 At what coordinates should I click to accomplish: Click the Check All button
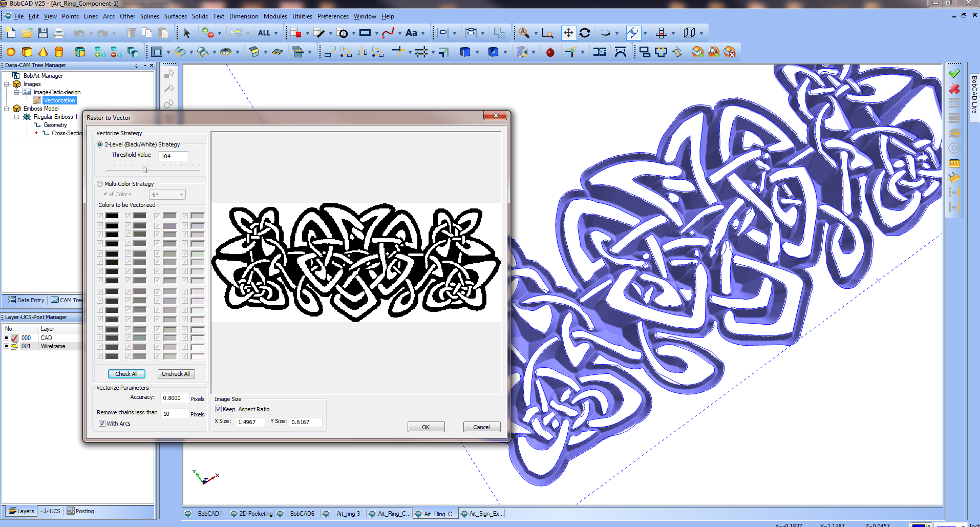(126, 373)
